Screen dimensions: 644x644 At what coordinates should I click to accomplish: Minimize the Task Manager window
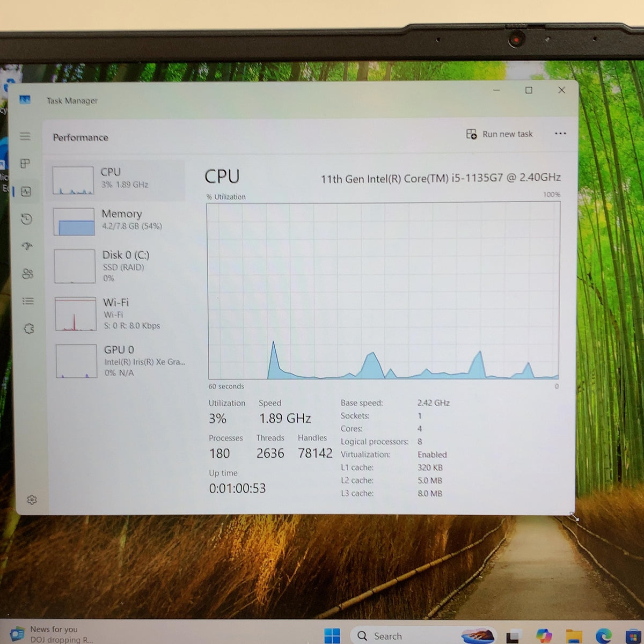[496, 90]
